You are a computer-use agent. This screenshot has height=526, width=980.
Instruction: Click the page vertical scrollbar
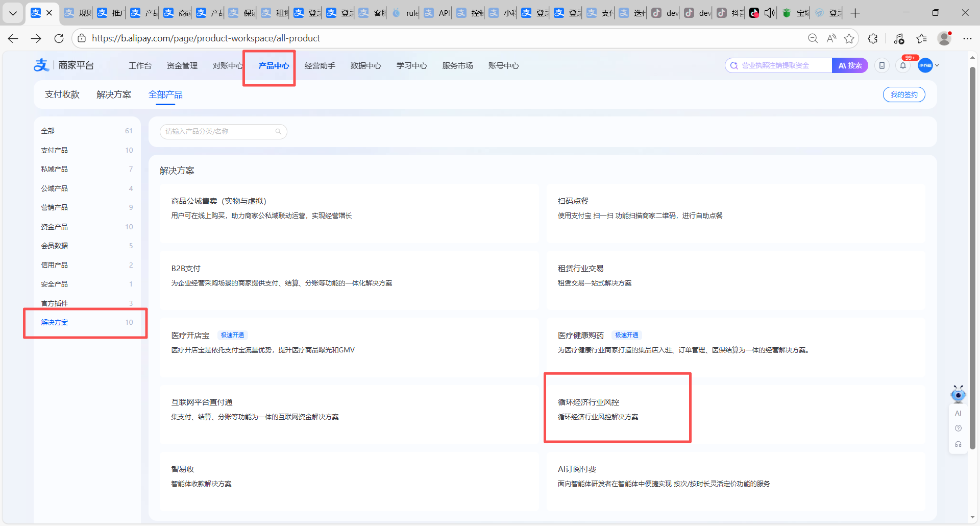click(x=972, y=255)
